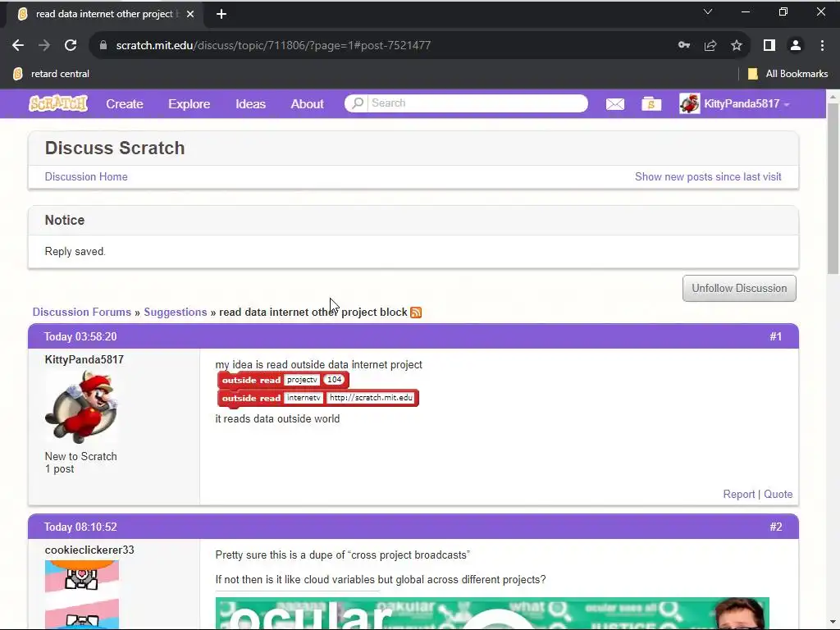Viewport: 840px width, 630px height.
Task: Open the Chrome profile menu
Action: tap(796, 46)
